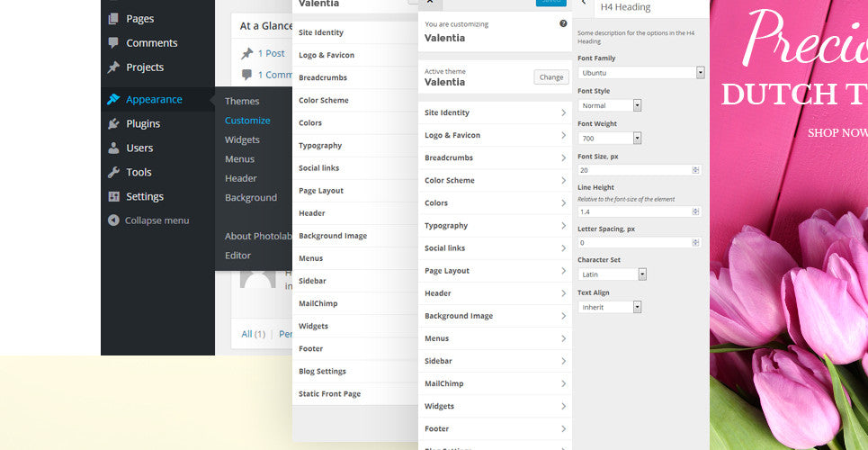Click the Projects pin icon
Image resolution: width=868 pixels, height=450 pixels.
tap(113, 67)
